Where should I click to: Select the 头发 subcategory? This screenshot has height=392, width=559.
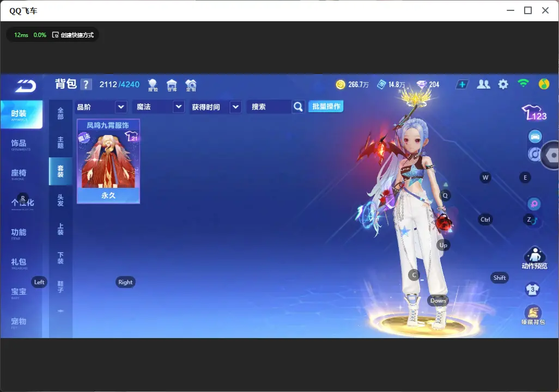[x=60, y=200]
